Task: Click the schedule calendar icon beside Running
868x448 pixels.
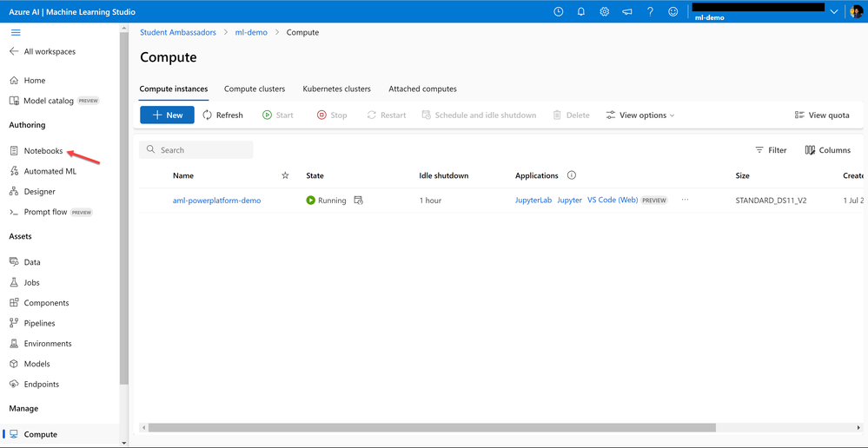Action: point(358,201)
